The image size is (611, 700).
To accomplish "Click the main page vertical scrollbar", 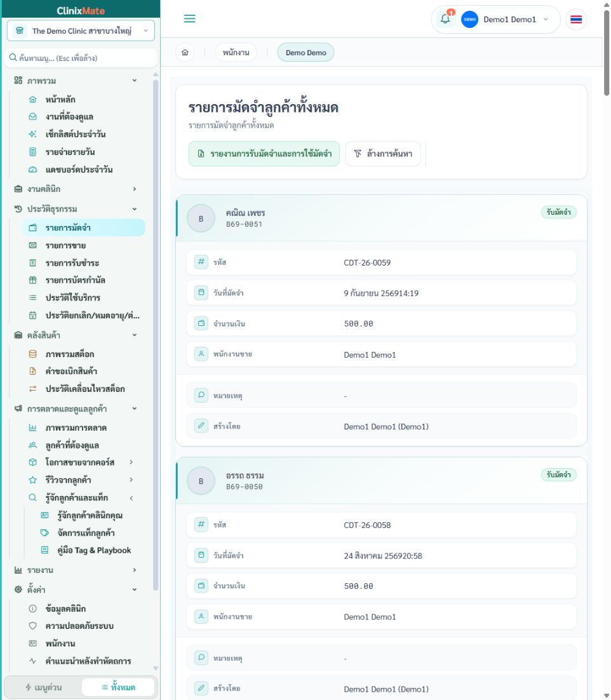I will [607, 53].
